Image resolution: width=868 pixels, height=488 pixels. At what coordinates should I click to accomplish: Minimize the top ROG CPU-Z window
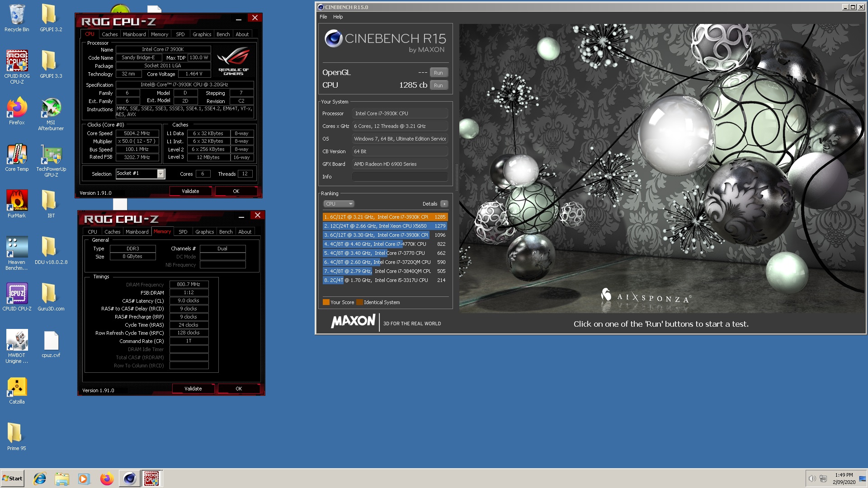238,19
